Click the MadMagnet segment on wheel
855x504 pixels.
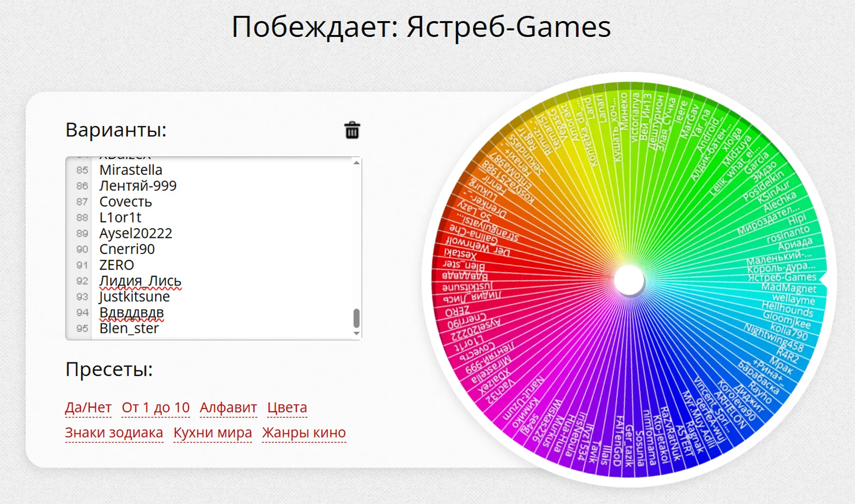(x=788, y=288)
